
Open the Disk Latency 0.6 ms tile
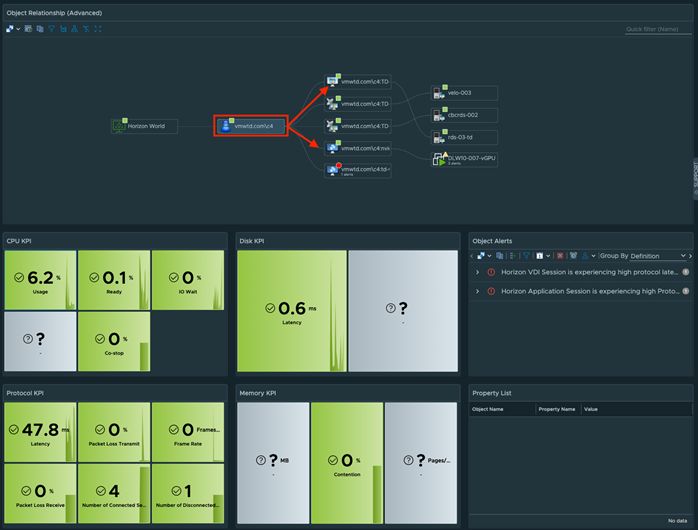[292, 311]
